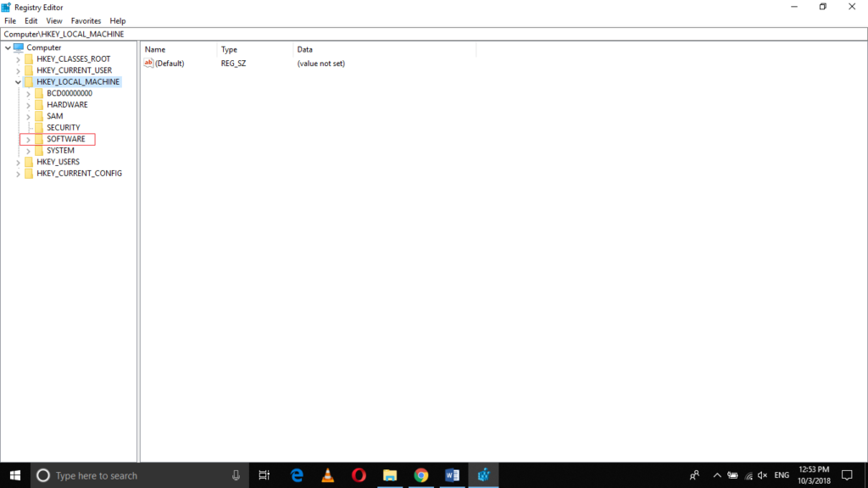Open the Favorites menu

86,20
